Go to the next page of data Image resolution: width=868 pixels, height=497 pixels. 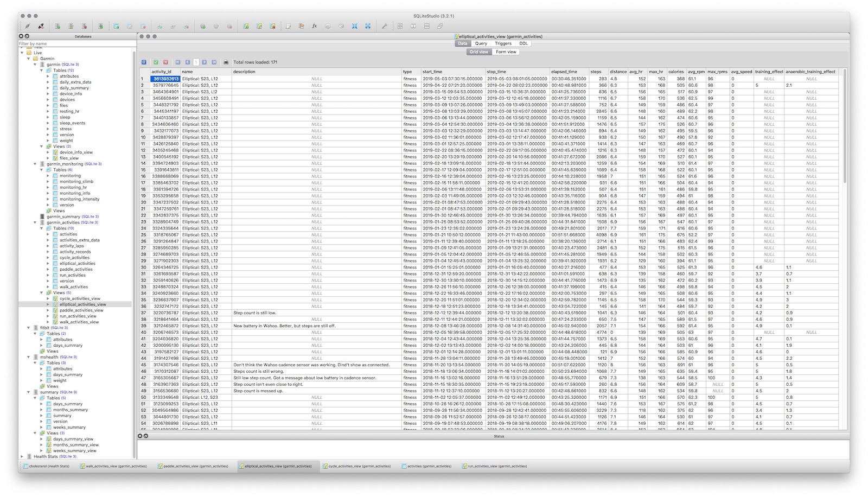point(205,62)
